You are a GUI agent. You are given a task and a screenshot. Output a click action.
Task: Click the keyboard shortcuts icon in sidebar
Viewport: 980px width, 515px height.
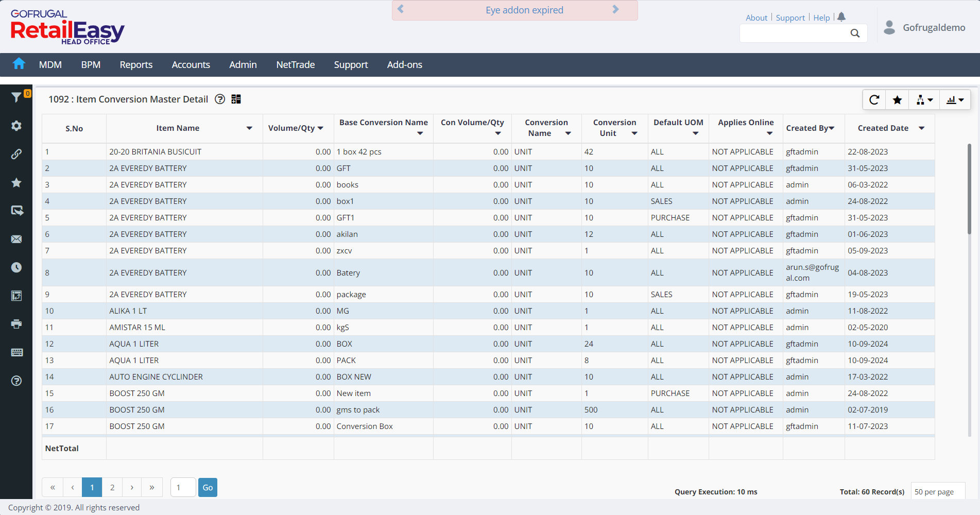[16, 352]
